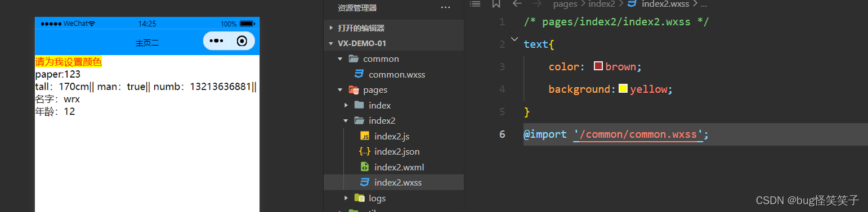This screenshot has width=868, height=212.
Task: Click the color property name on line 3
Action: (563, 67)
